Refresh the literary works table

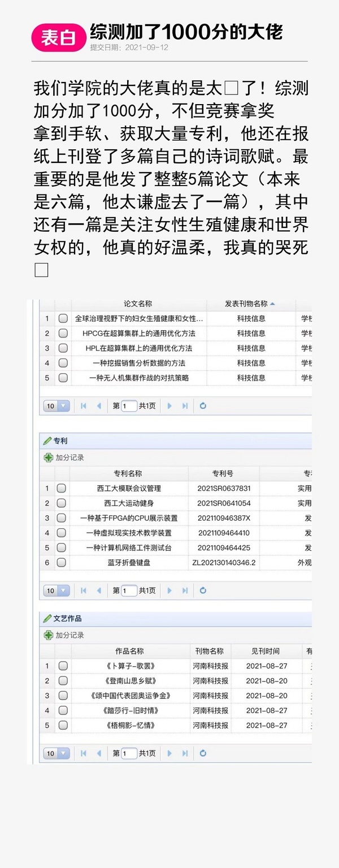pyautogui.click(x=203, y=753)
